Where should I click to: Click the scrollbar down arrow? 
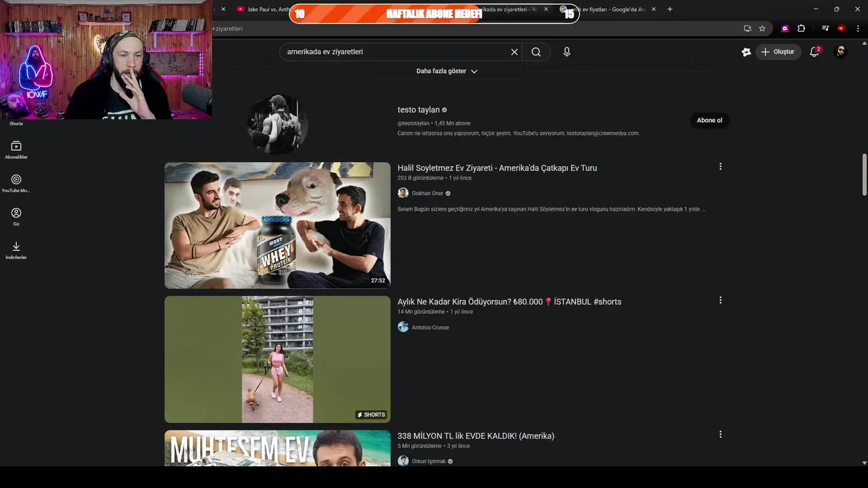click(x=864, y=462)
